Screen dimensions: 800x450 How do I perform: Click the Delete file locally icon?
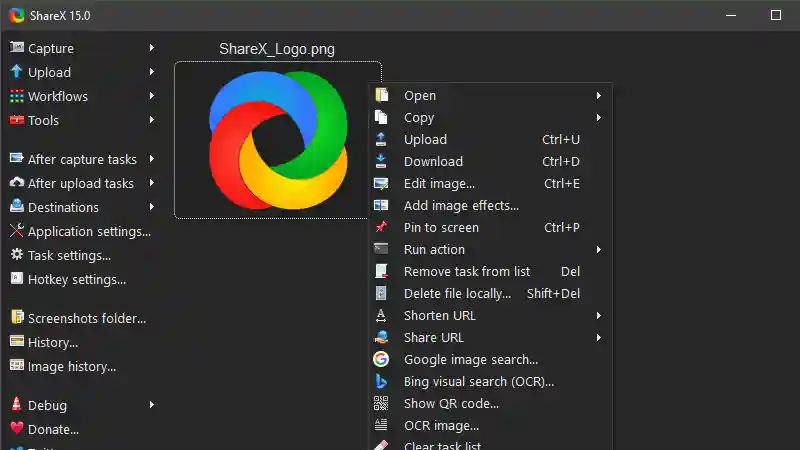click(x=381, y=293)
